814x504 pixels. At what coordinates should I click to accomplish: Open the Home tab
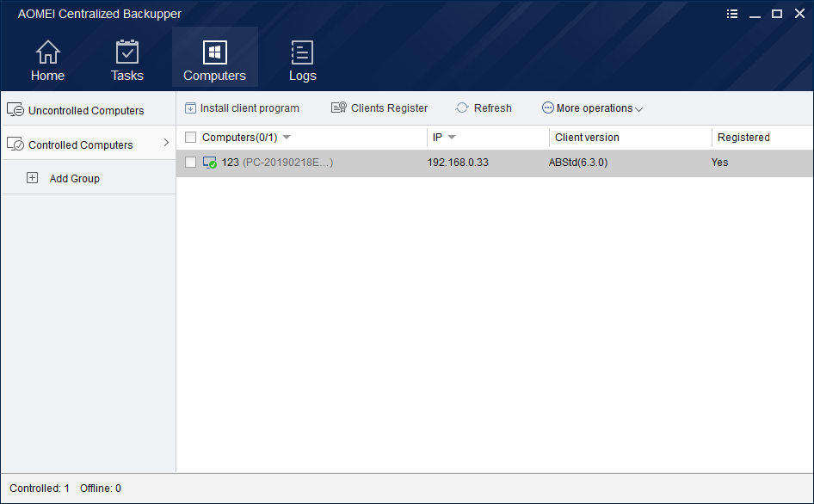pos(47,61)
